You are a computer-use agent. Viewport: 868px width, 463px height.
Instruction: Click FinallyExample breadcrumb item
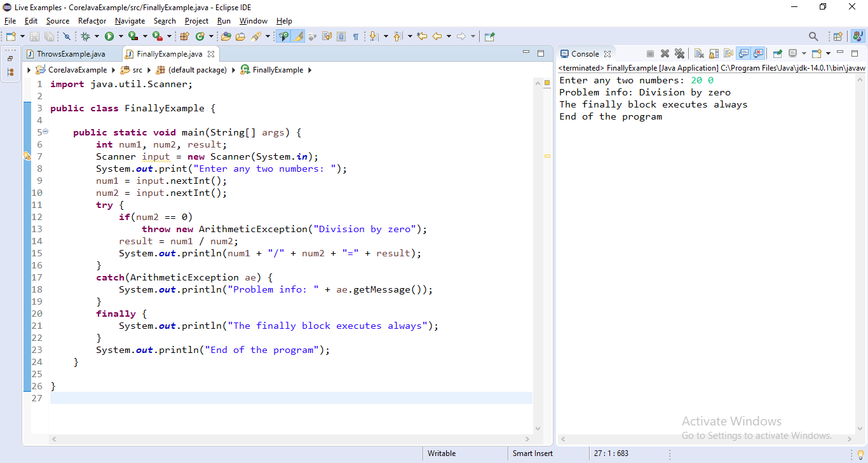[278, 70]
